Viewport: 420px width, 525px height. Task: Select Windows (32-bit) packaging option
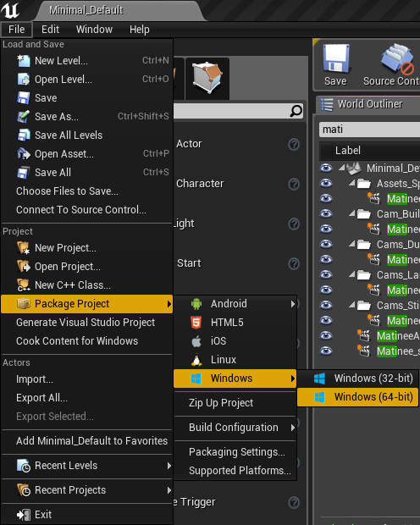click(357, 379)
